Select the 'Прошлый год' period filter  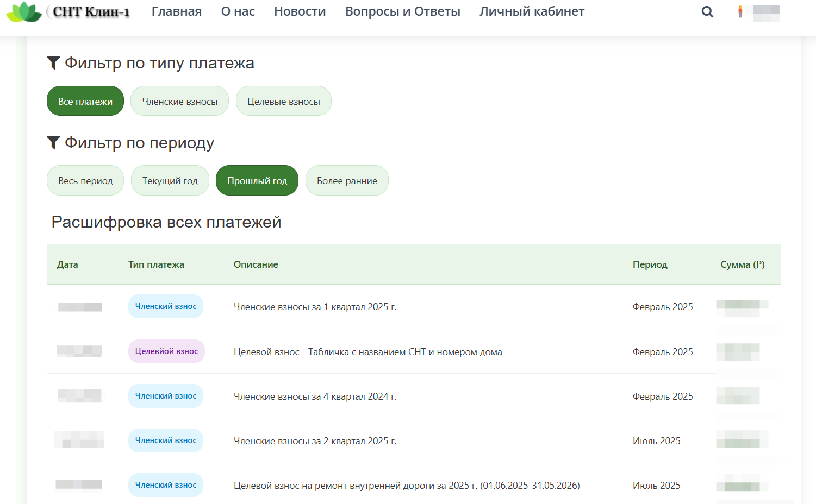pos(257,181)
